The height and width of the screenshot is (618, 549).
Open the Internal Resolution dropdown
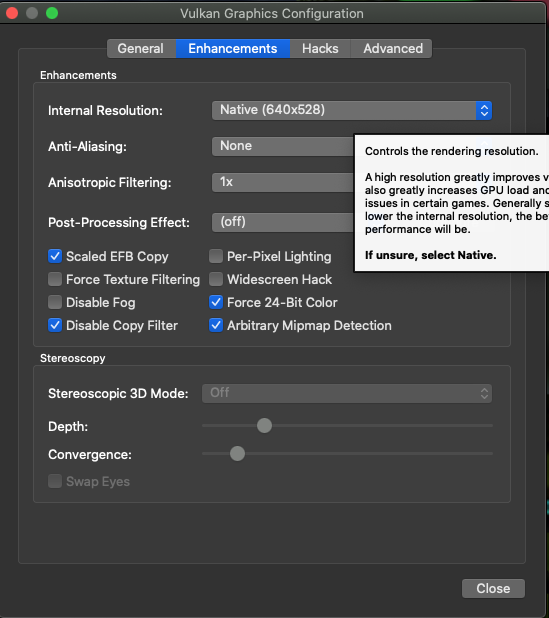352,110
